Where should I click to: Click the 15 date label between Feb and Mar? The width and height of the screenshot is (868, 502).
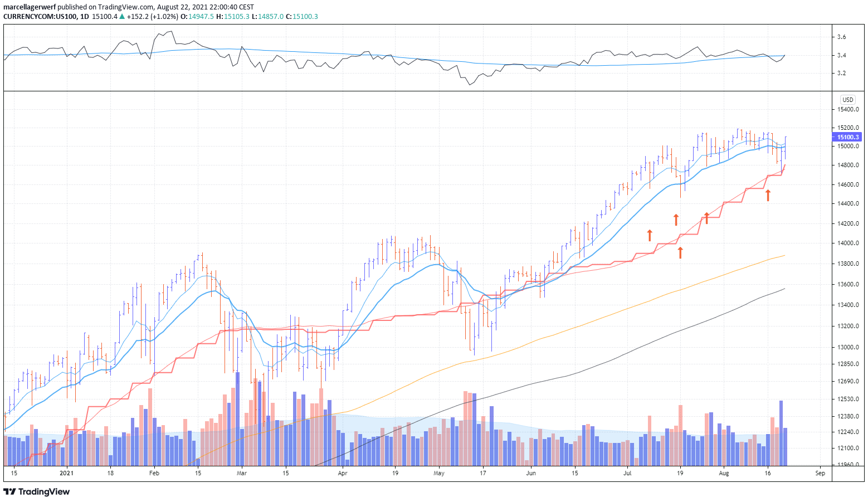(x=198, y=474)
